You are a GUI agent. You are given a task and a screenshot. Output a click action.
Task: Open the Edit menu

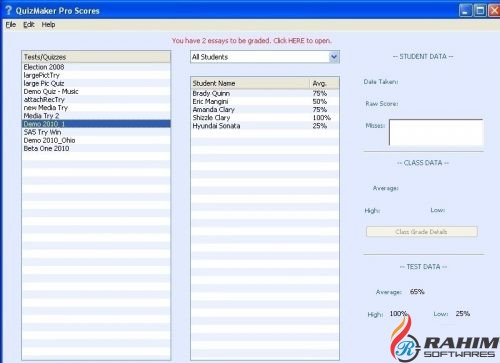pos(29,25)
